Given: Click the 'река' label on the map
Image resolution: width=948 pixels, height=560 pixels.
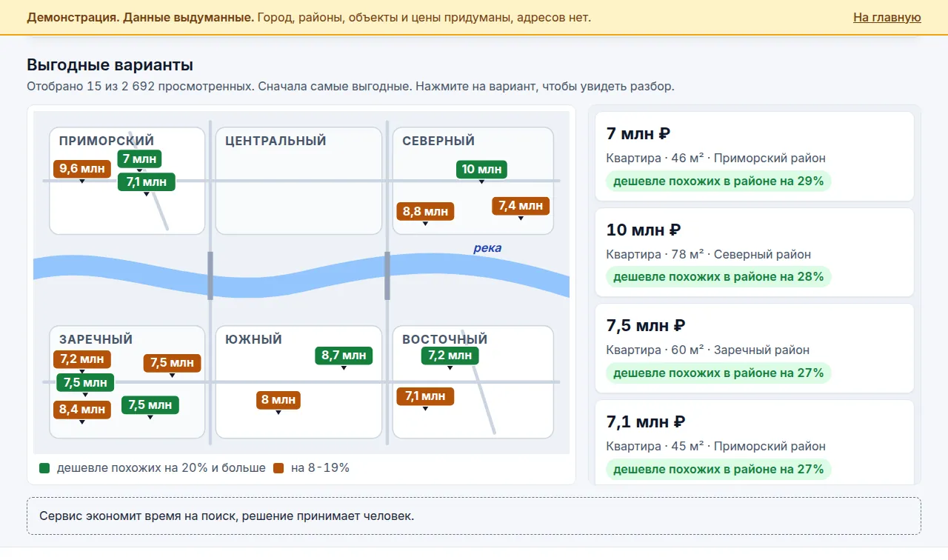Looking at the screenshot, I should point(487,248).
